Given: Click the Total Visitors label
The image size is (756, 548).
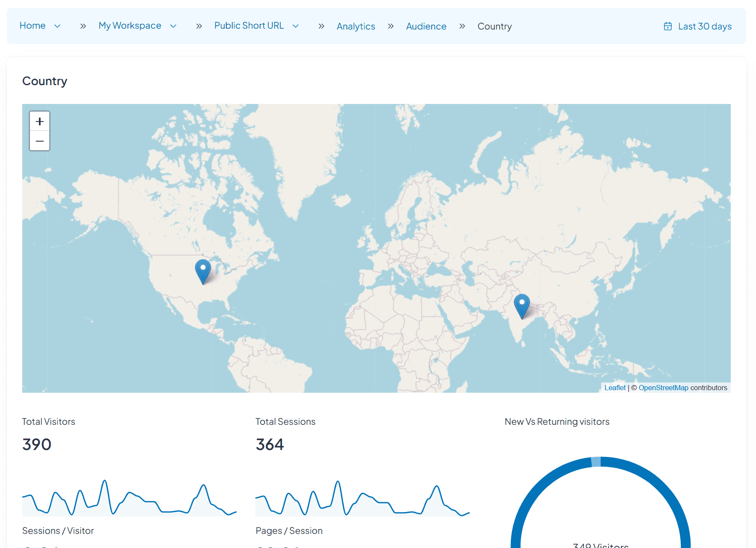Looking at the screenshot, I should (49, 422).
